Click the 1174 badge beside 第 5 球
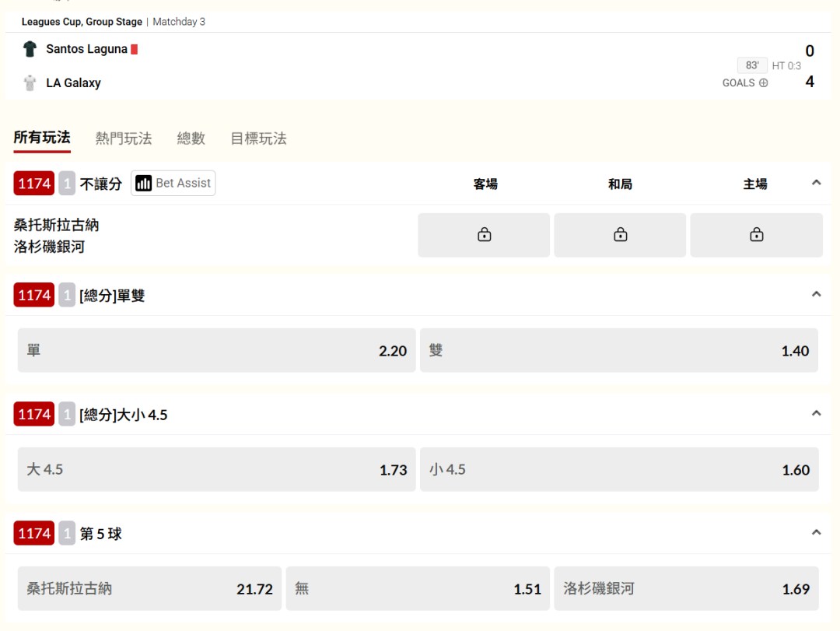 click(34, 533)
